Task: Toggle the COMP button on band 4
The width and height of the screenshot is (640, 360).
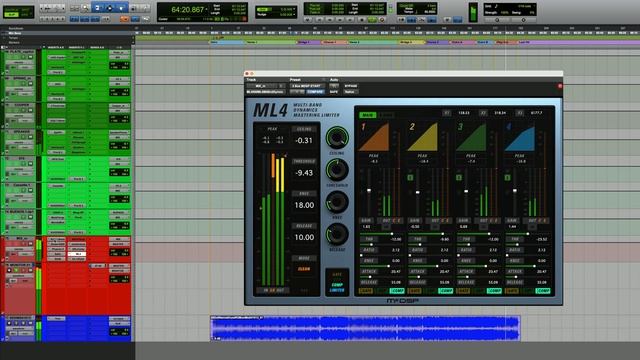Action: [x=542, y=291]
